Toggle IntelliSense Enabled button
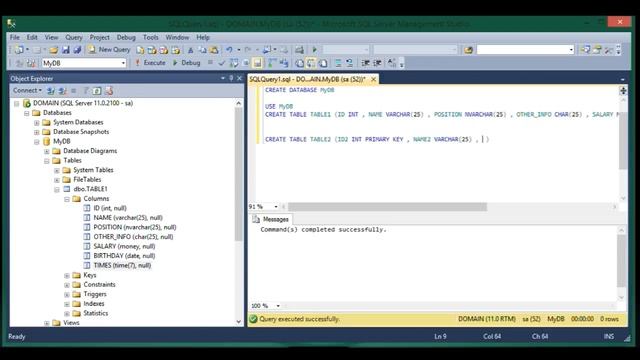 (258, 63)
